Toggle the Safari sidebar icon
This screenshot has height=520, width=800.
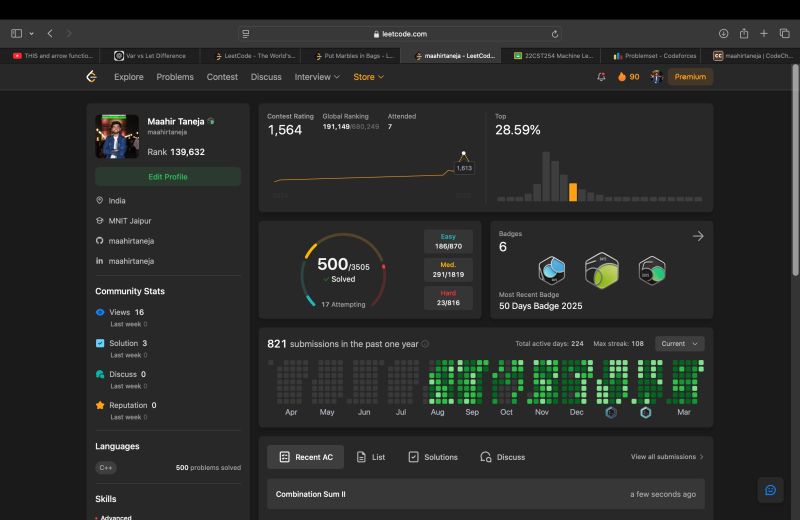pyautogui.click(x=16, y=34)
